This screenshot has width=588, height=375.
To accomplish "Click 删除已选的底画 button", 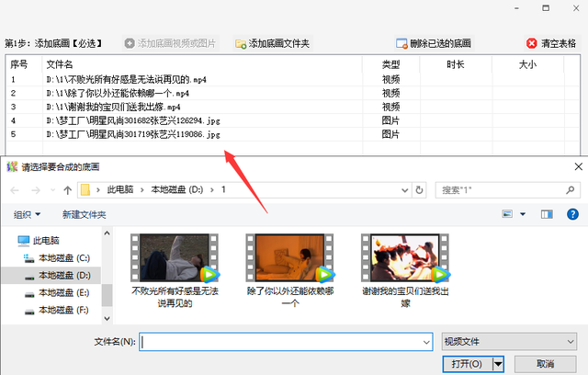I will click(434, 43).
